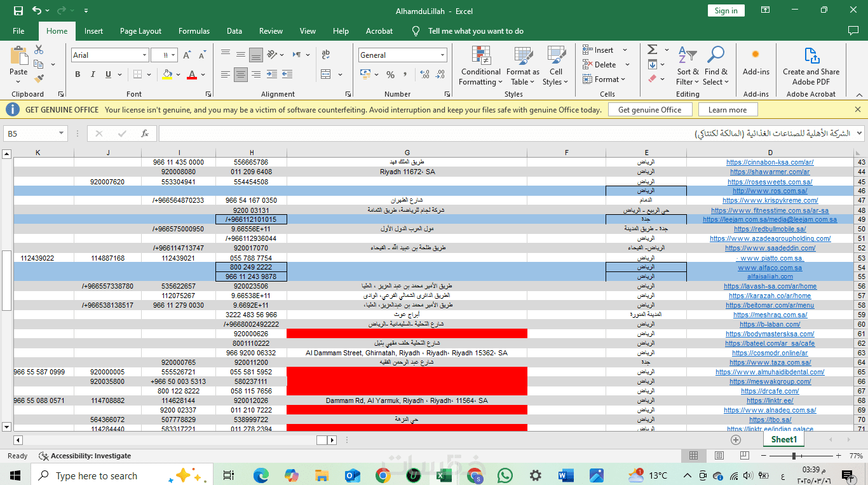Expand Conditional Formatting menu
Image resolution: width=868 pixels, height=485 pixels.
point(481,65)
